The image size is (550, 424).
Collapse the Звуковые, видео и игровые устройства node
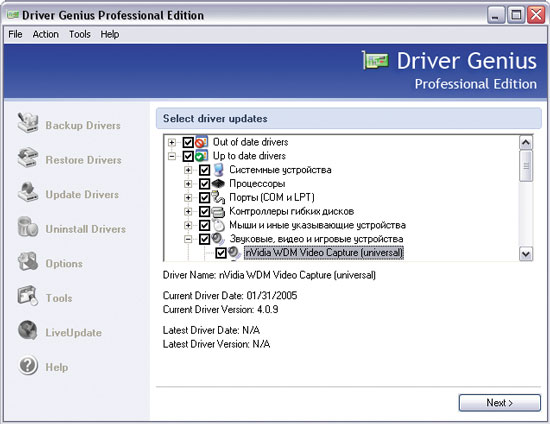pos(188,239)
